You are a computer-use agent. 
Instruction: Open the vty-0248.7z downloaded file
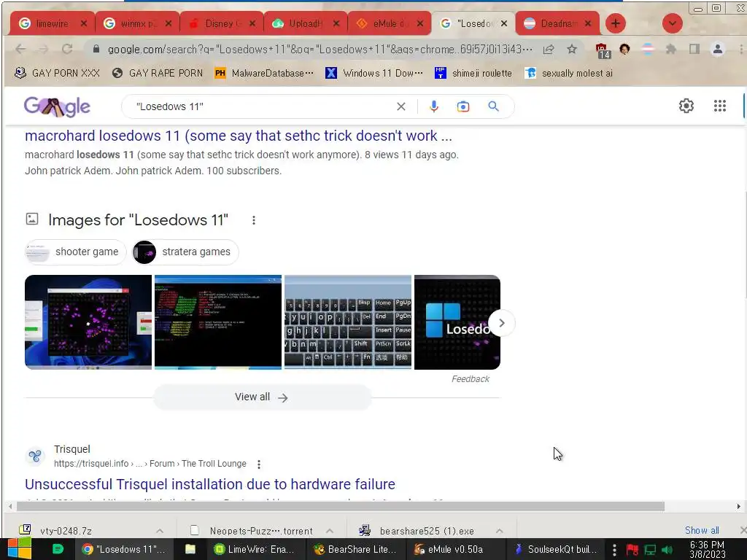click(x=66, y=531)
